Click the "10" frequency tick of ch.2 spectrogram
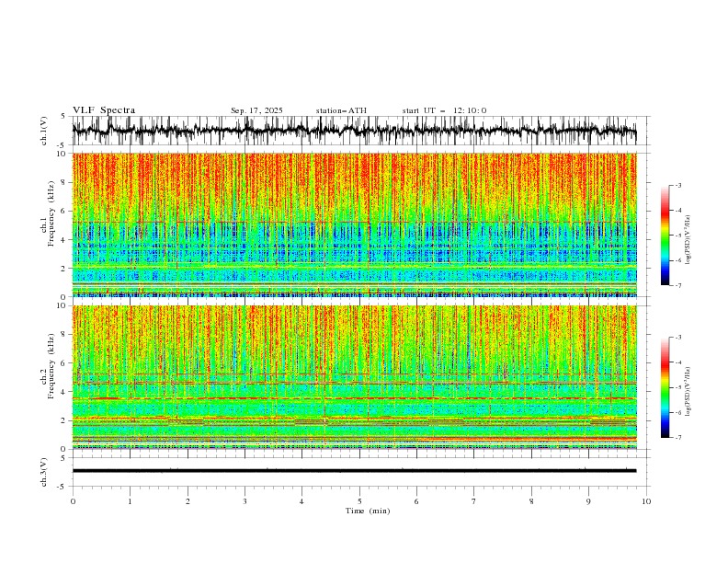 click(x=63, y=305)
